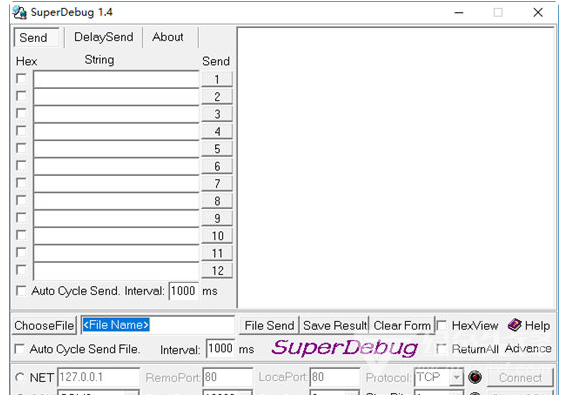Screen dimensions: 568x395
Task: Enable Hex checkbox for string row 7
Action: click(x=21, y=183)
